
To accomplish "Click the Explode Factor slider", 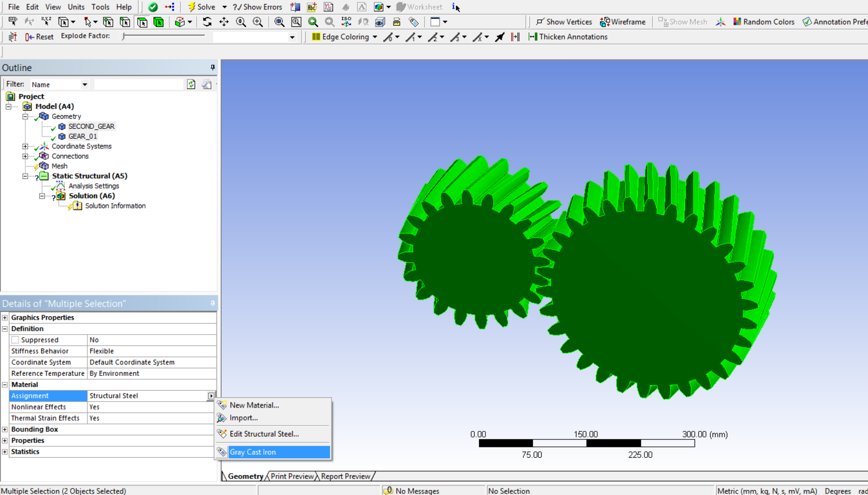I will pos(164,36).
